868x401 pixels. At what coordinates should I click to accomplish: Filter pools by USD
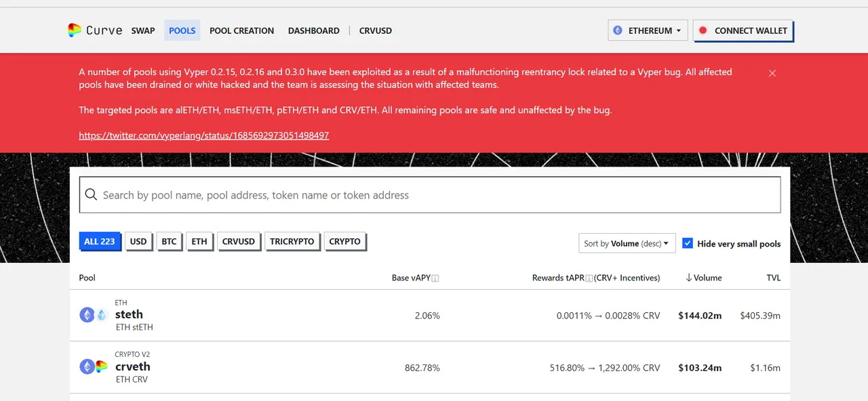pyautogui.click(x=138, y=241)
